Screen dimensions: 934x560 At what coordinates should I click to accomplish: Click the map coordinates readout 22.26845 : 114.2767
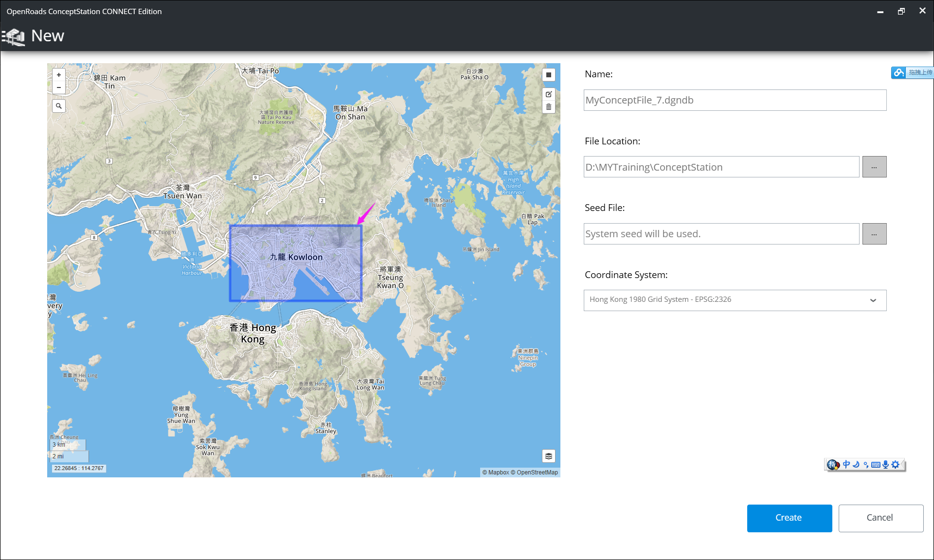79,469
